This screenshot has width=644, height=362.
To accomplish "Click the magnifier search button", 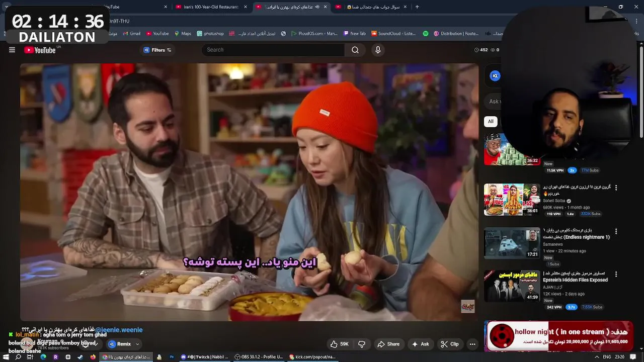I will pyautogui.click(x=355, y=50).
